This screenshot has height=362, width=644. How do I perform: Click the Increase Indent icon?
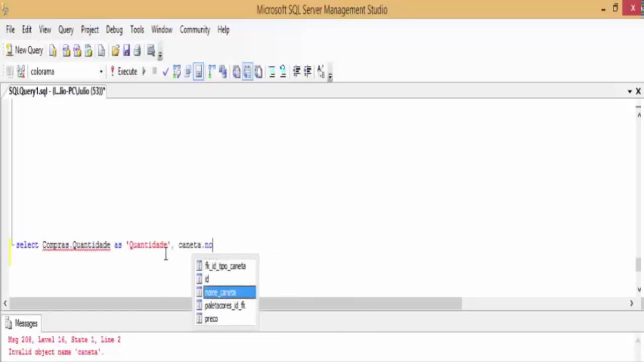307,71
